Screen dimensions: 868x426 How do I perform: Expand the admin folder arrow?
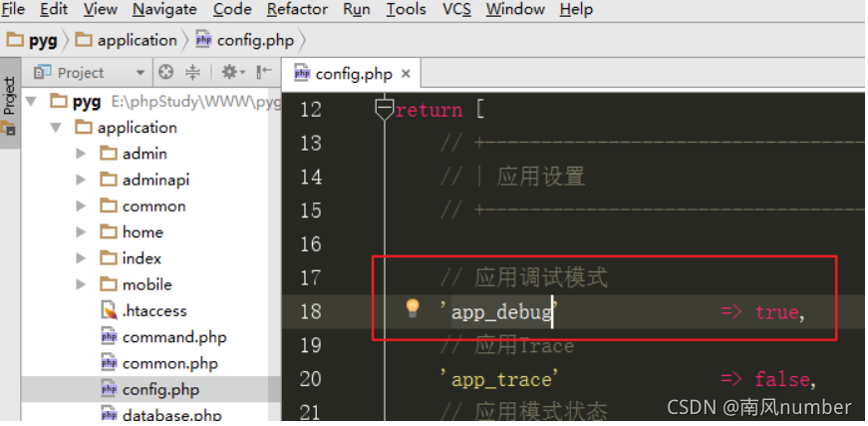(82, 154)
